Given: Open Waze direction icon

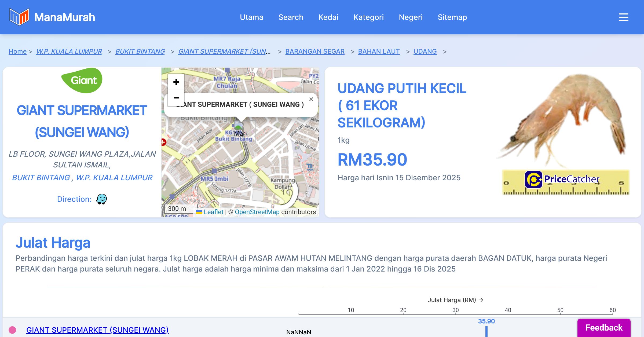Looking at the screenshot, I should click(101, 199).
